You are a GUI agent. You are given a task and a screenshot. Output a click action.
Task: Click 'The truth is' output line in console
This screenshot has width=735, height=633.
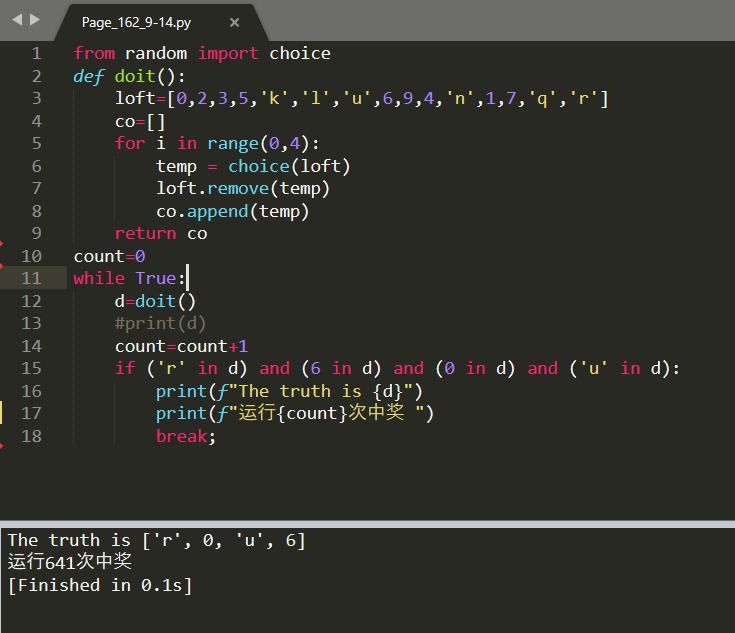tap(157, 541)
